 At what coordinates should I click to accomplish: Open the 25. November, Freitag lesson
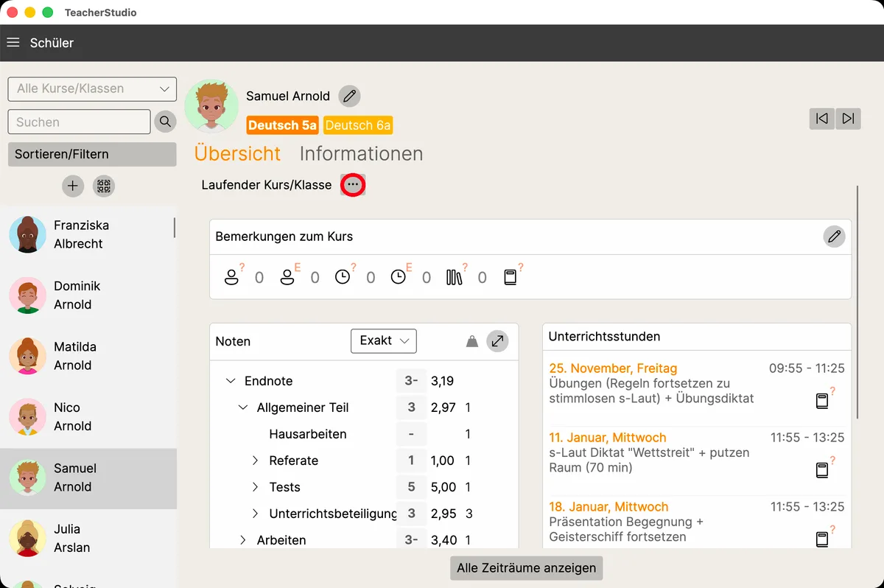[x=697, y=387]
